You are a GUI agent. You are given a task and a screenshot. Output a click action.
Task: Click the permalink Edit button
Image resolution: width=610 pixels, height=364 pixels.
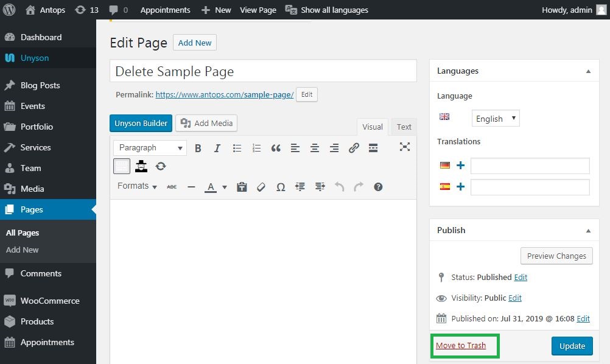click(307, 94)
